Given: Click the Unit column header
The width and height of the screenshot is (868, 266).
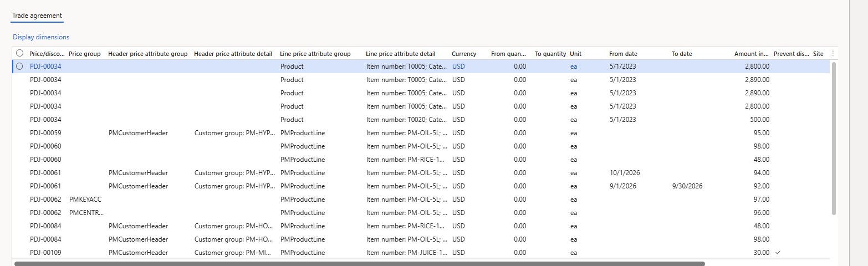Looking at the screenshot, I should tap(575, 54).
